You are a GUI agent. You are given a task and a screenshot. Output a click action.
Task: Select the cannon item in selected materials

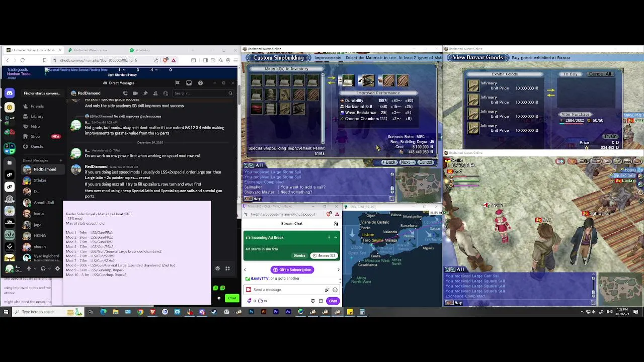click(x=367, y=80)
